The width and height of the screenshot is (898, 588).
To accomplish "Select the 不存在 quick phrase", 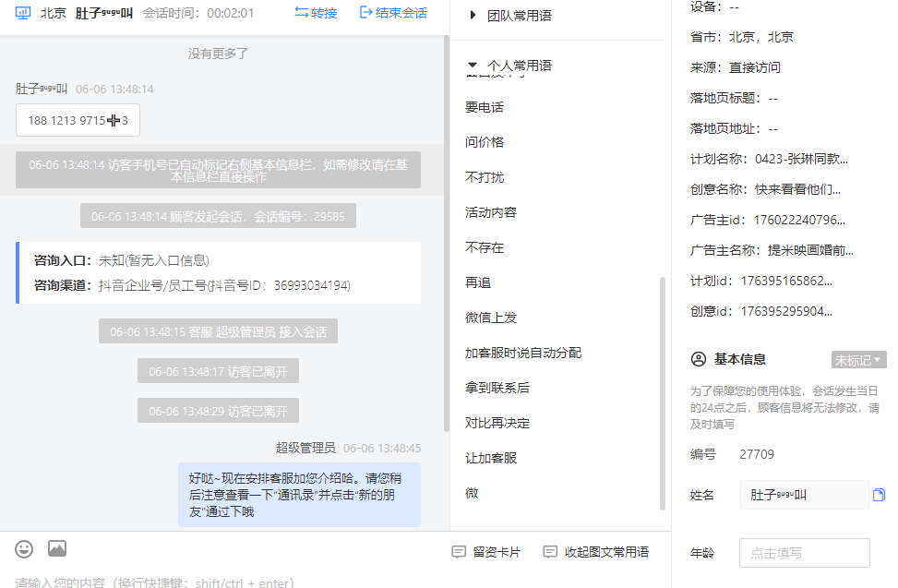I will 485,247.
